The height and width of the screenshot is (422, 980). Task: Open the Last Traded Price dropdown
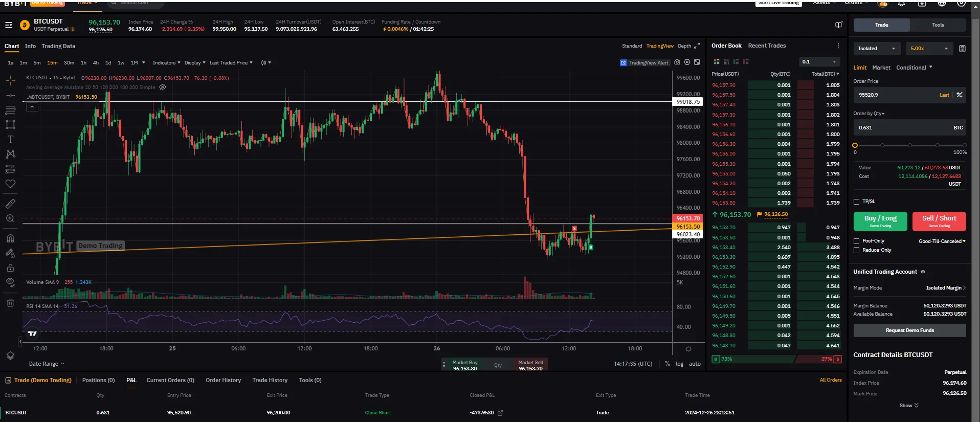click(x=231, y=63)
